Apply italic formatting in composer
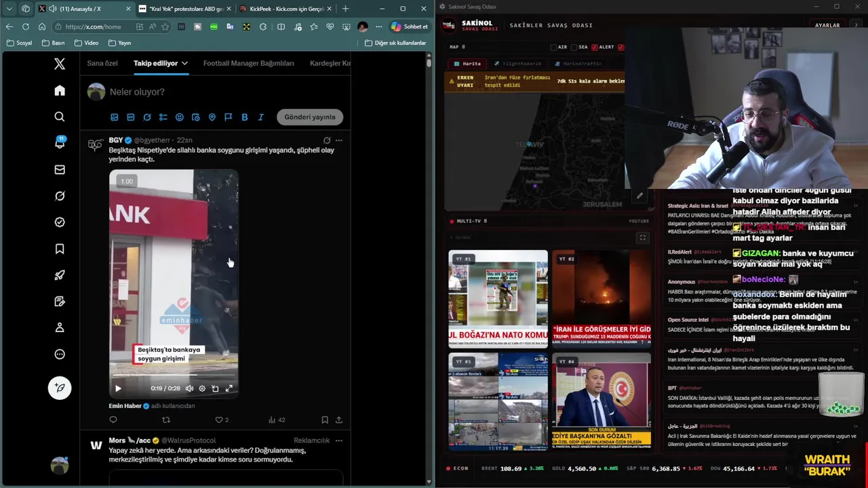868x488 pixels. [x=261, y=117]
